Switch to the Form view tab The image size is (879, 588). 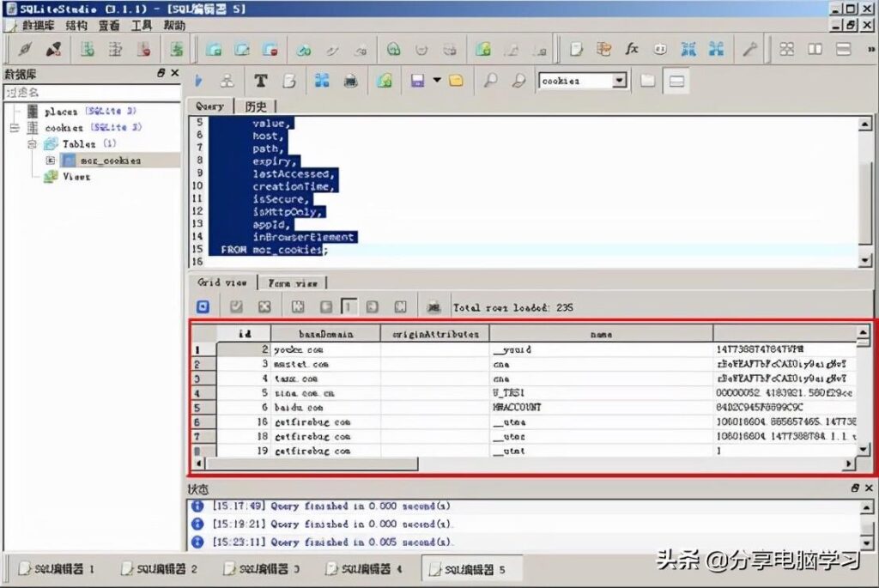[x=292, y=283]
